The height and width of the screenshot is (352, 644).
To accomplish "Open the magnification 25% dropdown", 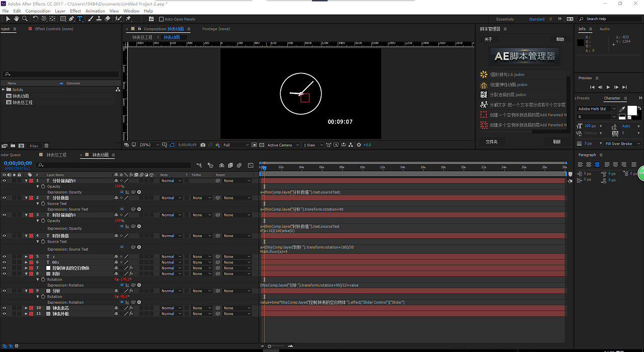I will [149, 145].
